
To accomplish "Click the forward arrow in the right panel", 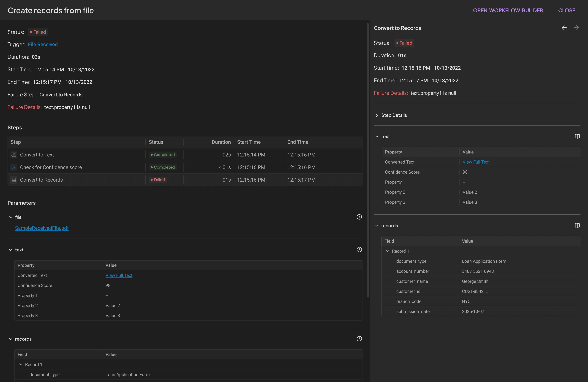I will [x=577, y=28].
